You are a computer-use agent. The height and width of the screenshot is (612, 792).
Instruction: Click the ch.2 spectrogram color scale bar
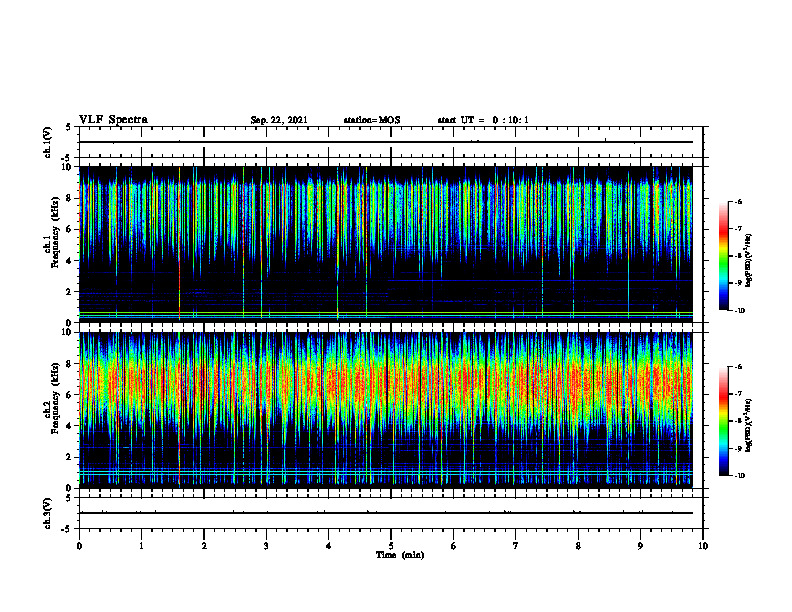coord(723,421)
